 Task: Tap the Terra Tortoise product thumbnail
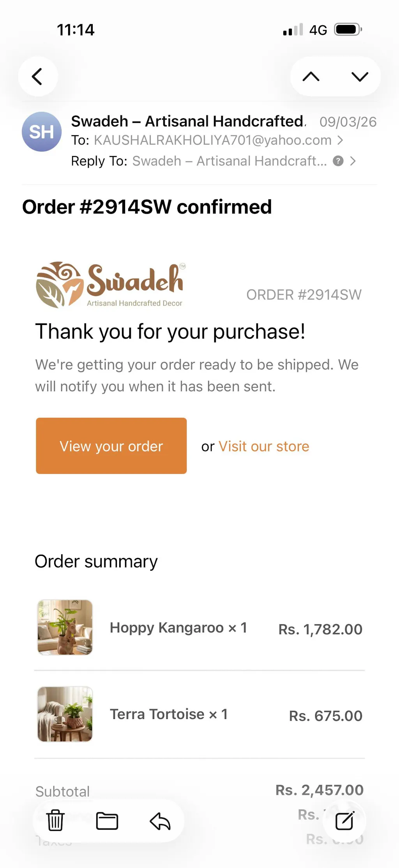pos(65,714)
